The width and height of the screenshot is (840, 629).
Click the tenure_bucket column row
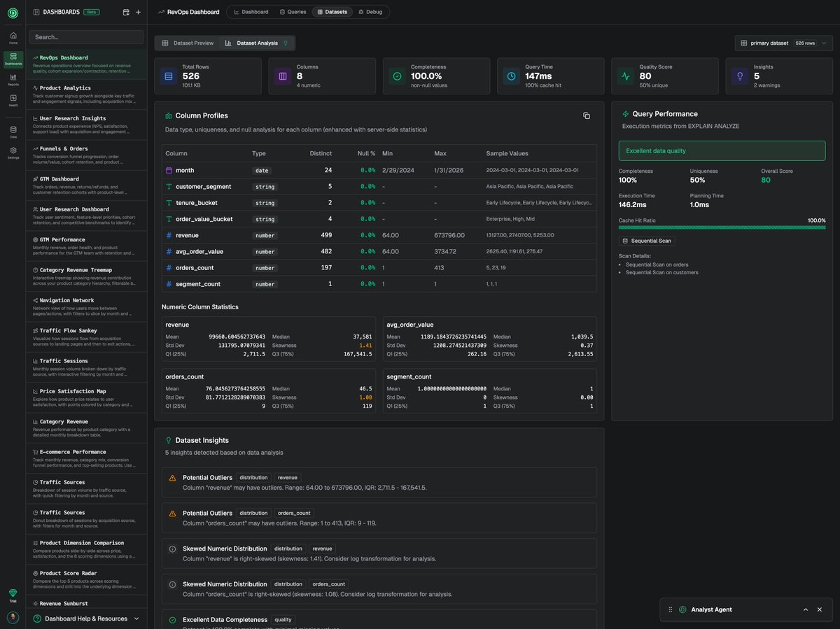click(379, 203)
